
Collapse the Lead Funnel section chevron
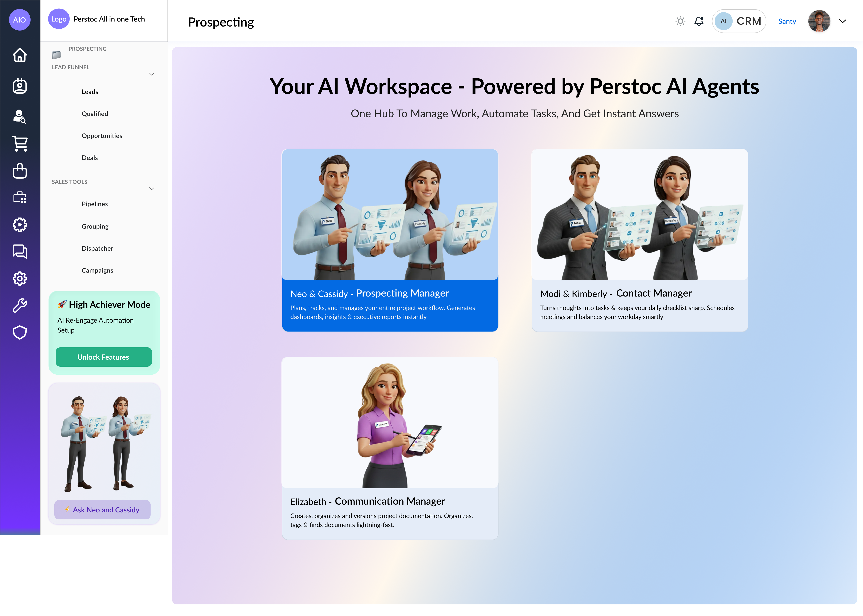(x=151, y=74)
